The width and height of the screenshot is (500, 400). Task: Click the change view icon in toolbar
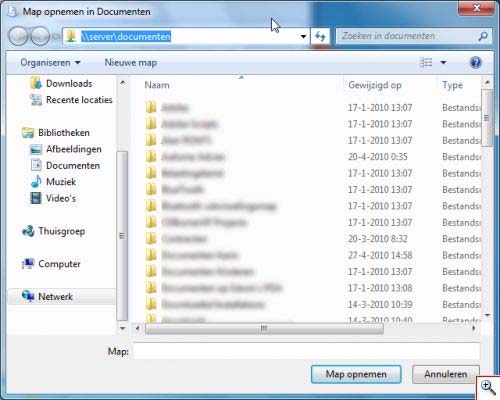(x=426, y=62)
